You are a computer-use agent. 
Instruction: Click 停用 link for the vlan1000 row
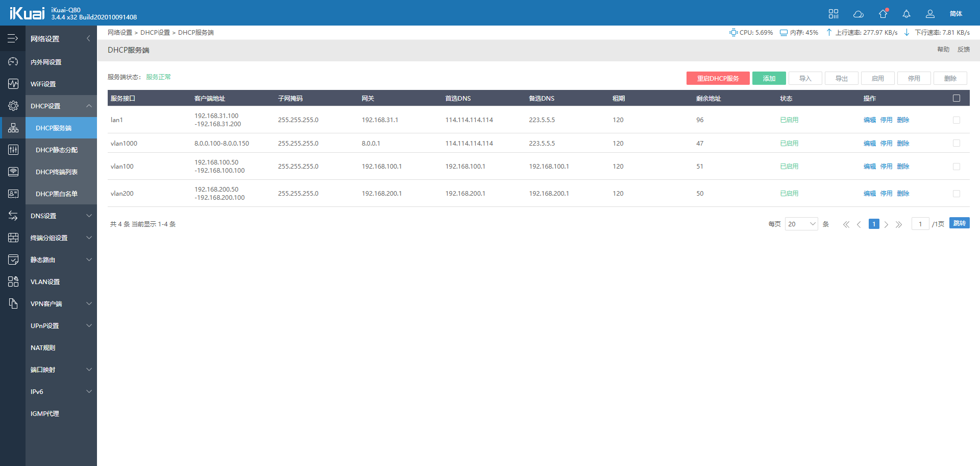click(x=887, y=144)
